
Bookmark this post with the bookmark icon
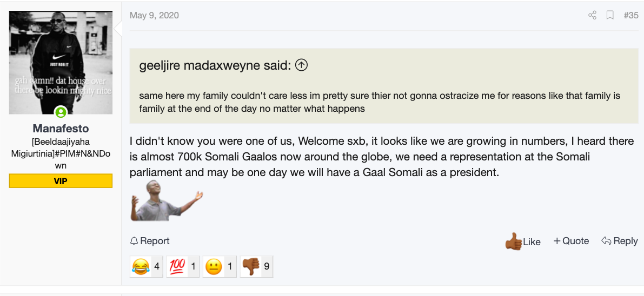[610, 16]
